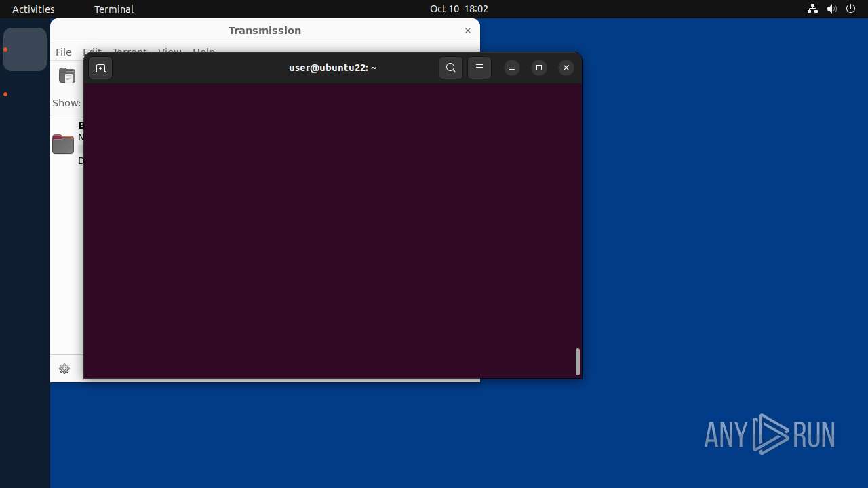Open Transmission's File menu
The image size is (868, 488).
64,52
